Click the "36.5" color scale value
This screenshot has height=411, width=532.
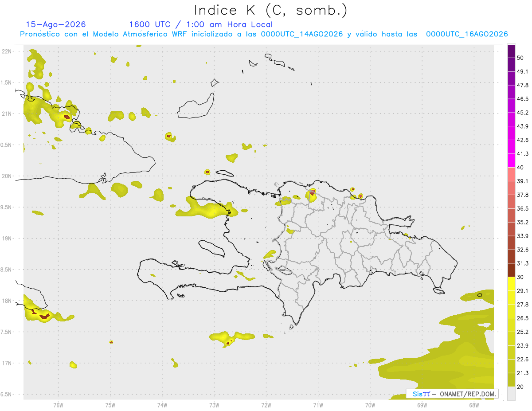click(523, 209)
